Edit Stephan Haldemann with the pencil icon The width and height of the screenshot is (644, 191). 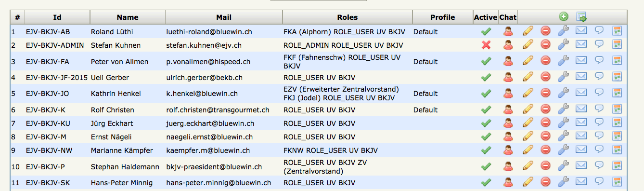[x=528, y=166]
